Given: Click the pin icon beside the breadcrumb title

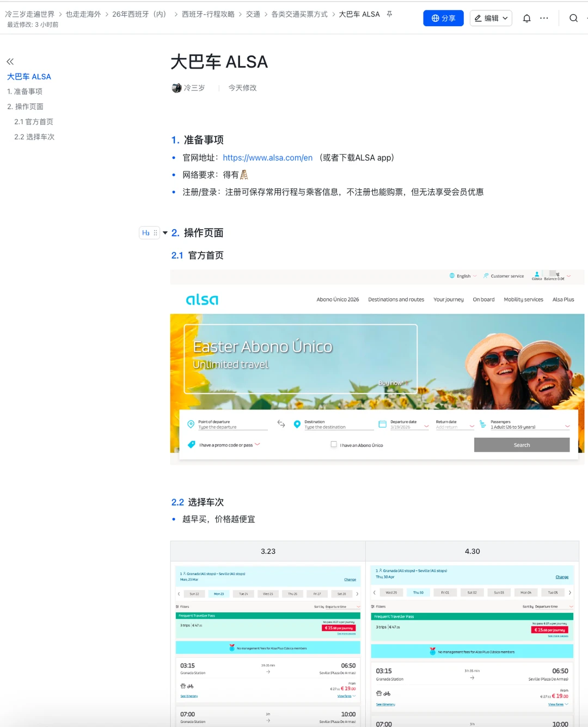Looking at the screenshot, I should (389, 14).
